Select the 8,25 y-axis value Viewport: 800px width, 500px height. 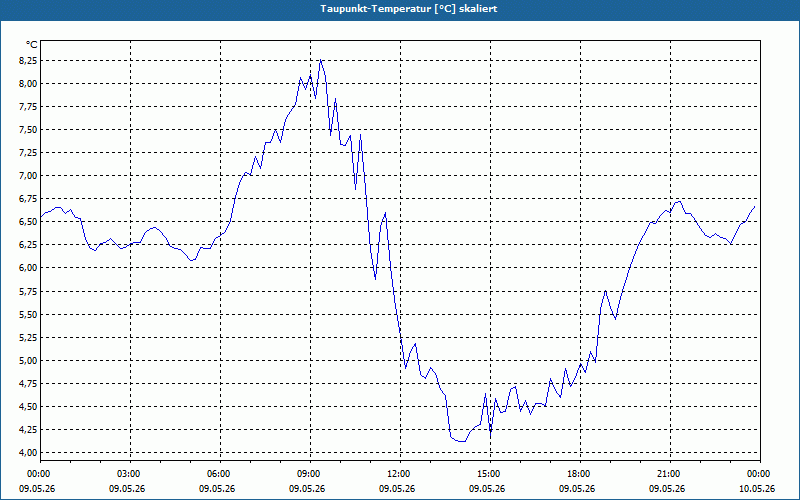click(x=27, y=61)
